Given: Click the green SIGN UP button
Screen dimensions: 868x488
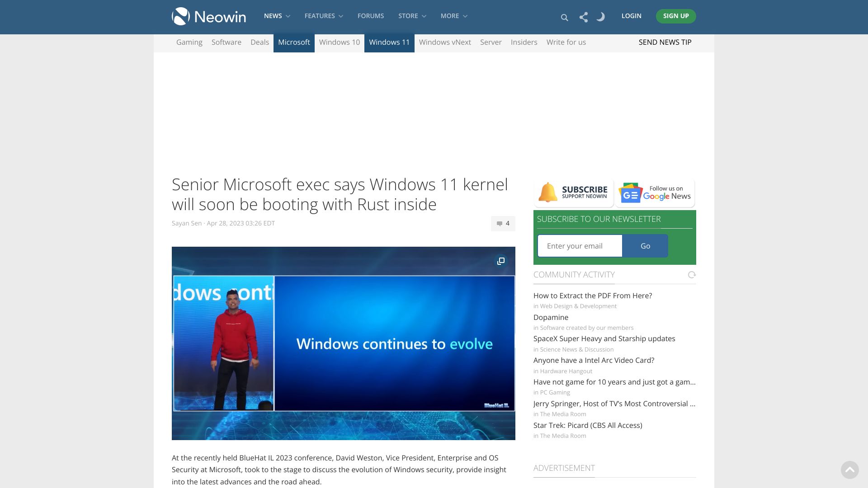Looking at the screenshot, I should [x=676, y=16].
